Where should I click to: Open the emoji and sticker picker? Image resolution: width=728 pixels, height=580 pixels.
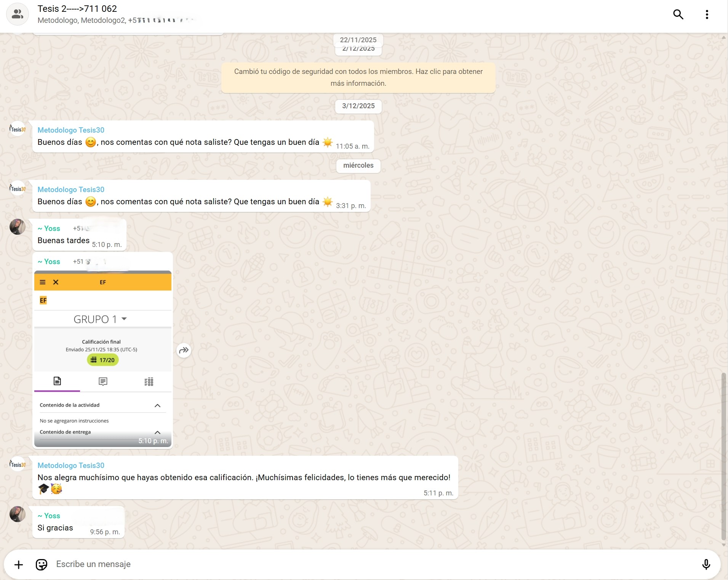41,564
